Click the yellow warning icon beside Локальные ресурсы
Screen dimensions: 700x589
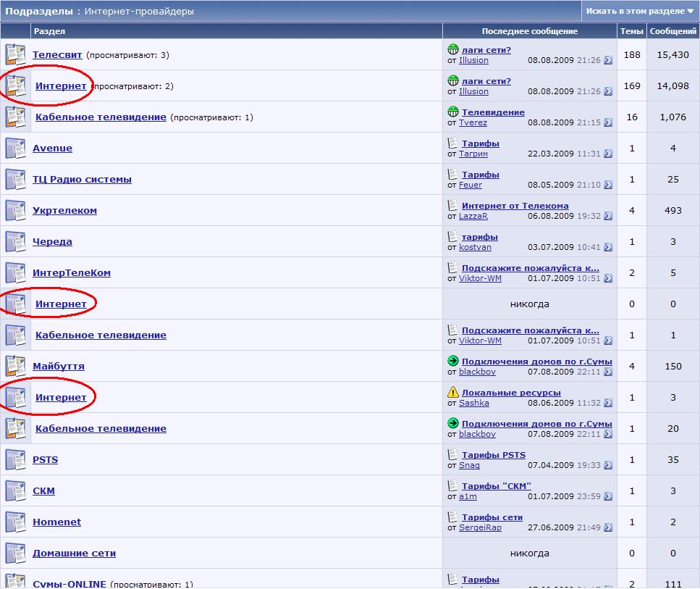[x=453, y=393]
